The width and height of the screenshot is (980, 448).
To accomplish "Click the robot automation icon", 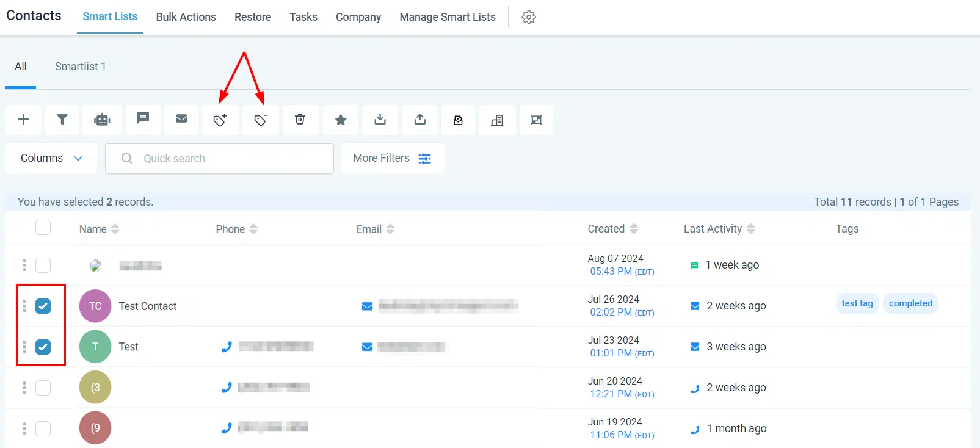I will coord(102,120).
